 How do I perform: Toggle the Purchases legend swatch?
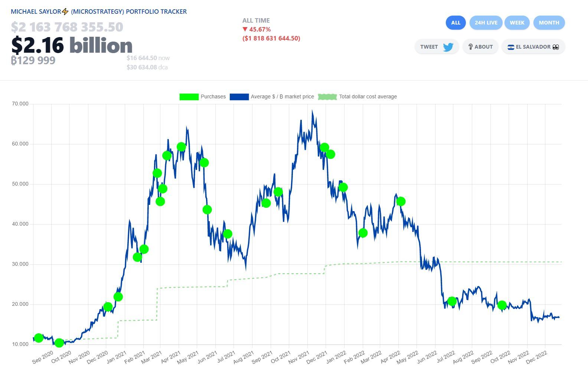tap(189, 97)
